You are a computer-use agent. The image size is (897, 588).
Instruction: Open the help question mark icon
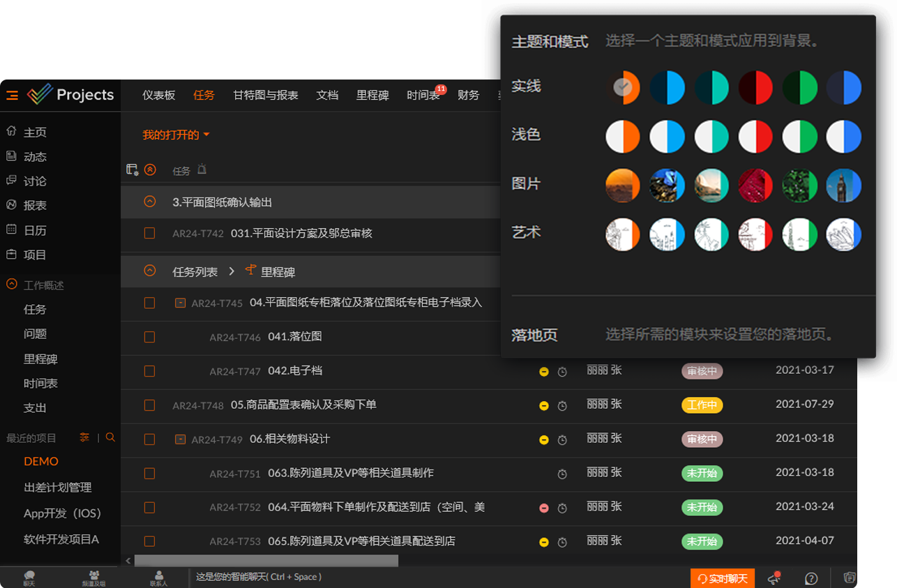(x=811, y=578)
